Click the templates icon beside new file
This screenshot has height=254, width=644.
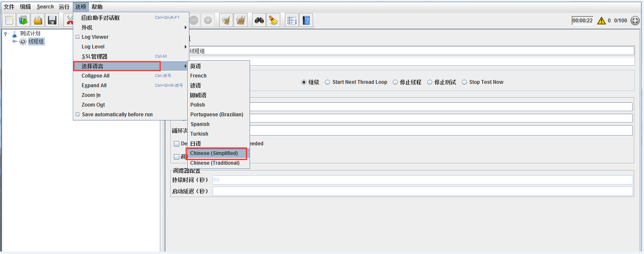[x=23, y=20]
